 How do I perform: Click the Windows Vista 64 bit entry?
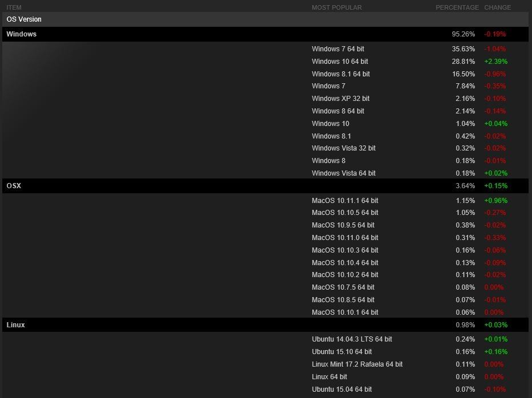click(344, 173)
